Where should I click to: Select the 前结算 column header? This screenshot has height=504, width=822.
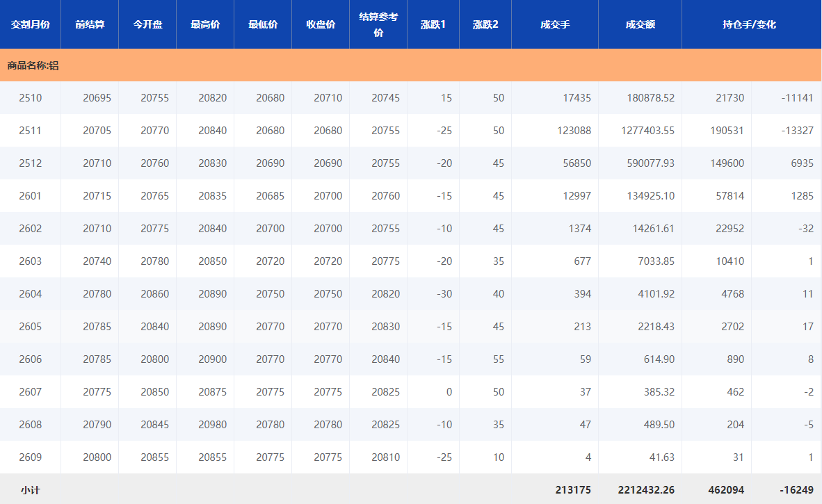(90, 24)
